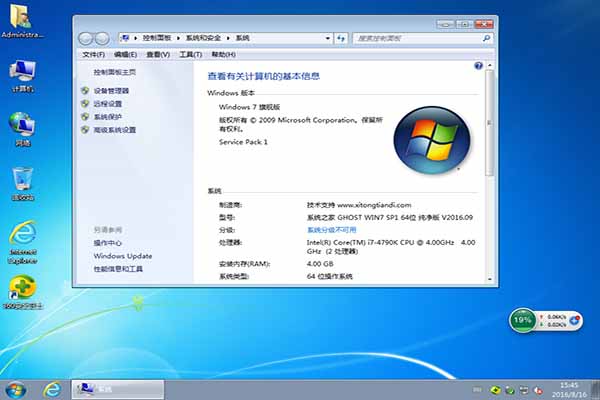Launch Internet Explorer from the desktop

(23, 242)
